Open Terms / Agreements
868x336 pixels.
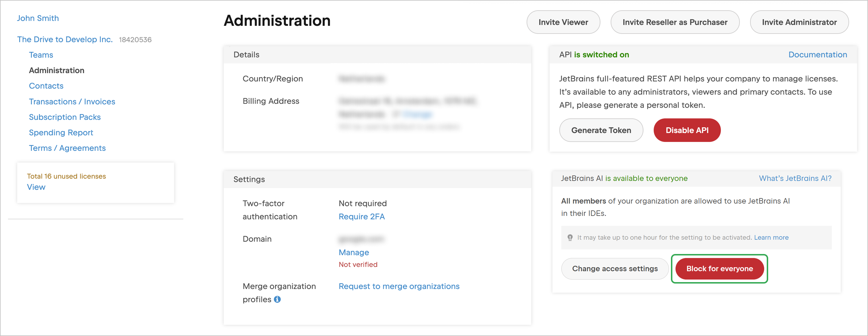67,148
